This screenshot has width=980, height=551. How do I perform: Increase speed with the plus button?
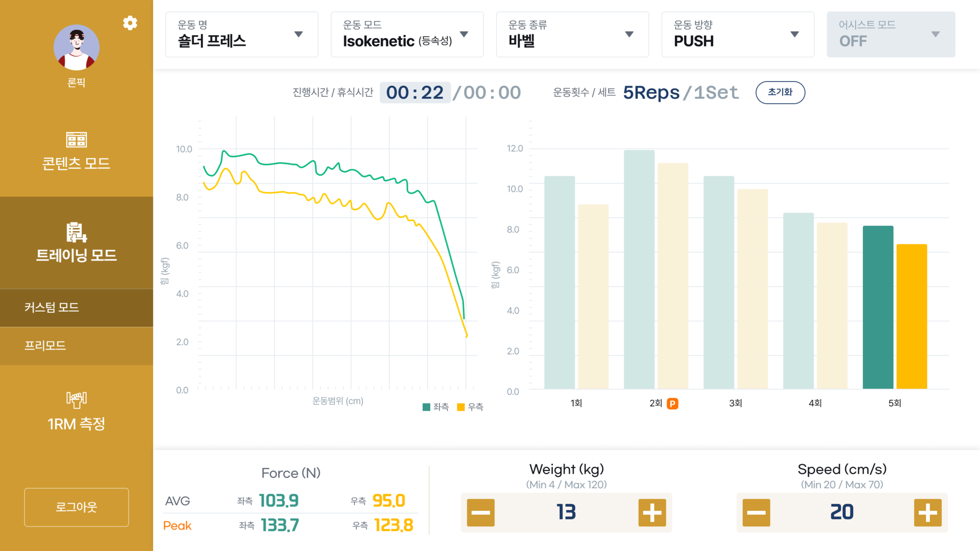927,513
